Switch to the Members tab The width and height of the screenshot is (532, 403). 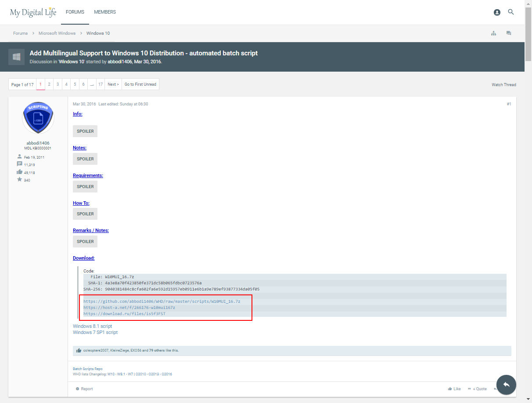105,12
